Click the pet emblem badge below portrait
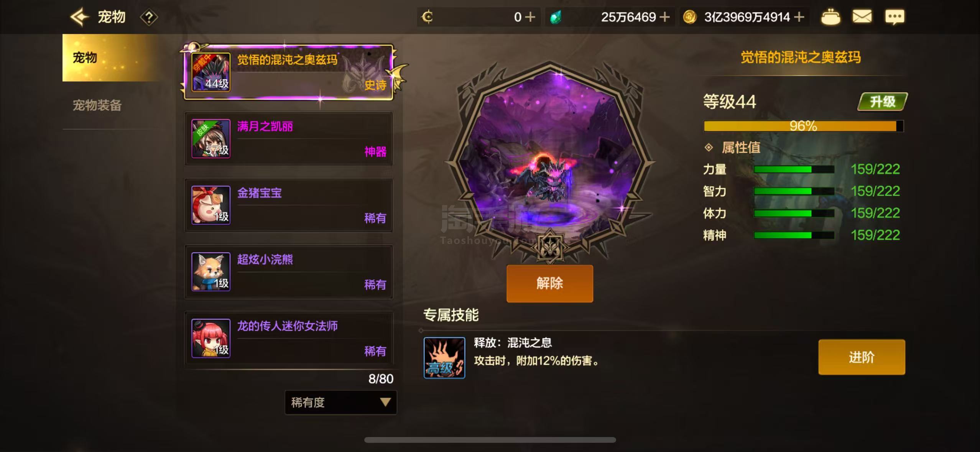980x452 pixels. (550, 247)
